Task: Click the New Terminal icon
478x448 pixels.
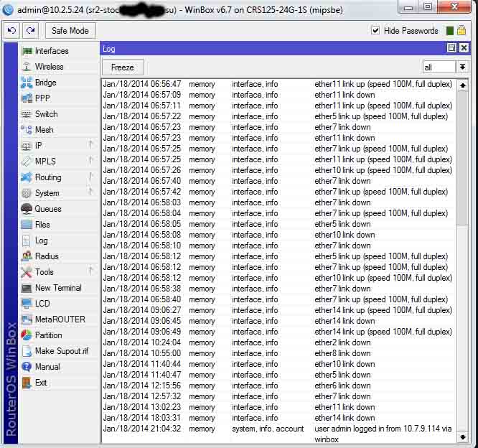Action: [x=27, y=288]
